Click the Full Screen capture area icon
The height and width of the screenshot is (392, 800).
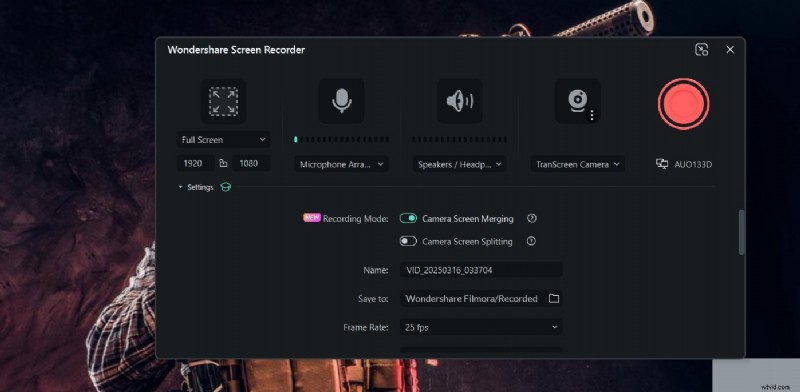(223, 101)
